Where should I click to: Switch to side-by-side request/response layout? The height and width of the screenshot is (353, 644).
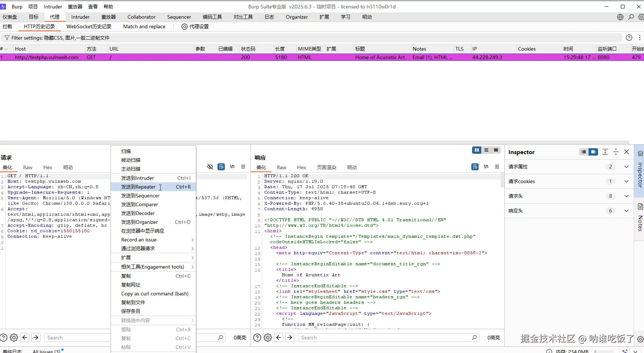tap(476, 150)
